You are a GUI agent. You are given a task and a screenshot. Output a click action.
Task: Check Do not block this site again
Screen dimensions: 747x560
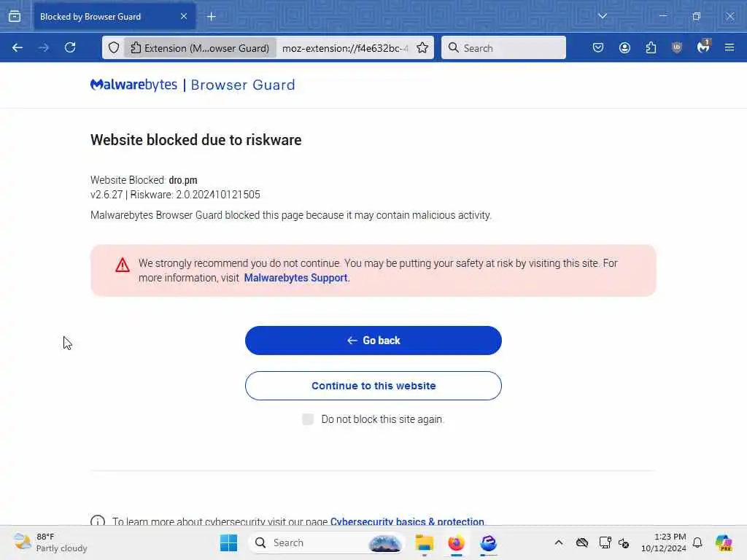pyautogui.click(x=308, y=419)
